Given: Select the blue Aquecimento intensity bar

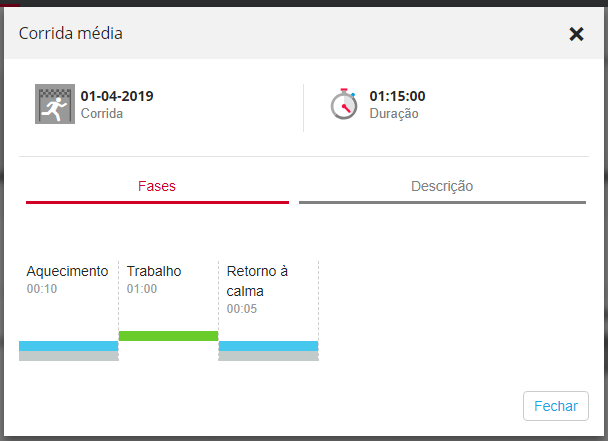Looking at the screenshot, I should pos(68,346).
